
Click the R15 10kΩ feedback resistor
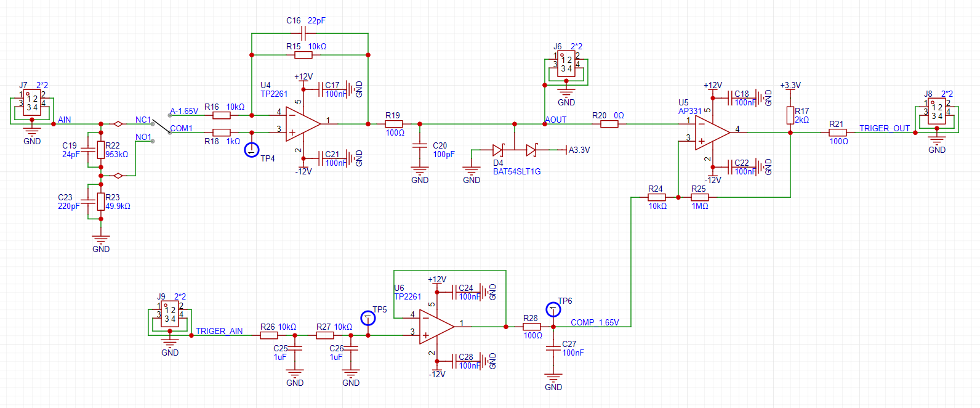(x=303, y=55)
